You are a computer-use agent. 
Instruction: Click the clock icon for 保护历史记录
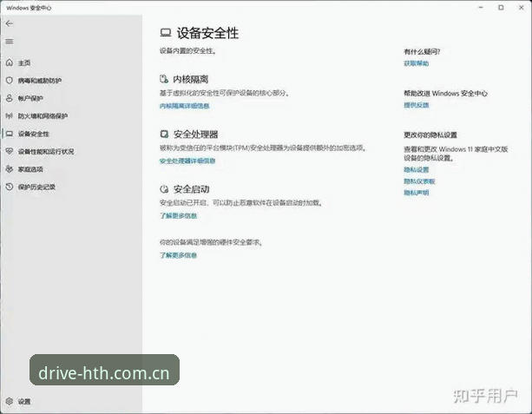coord(10,187)
